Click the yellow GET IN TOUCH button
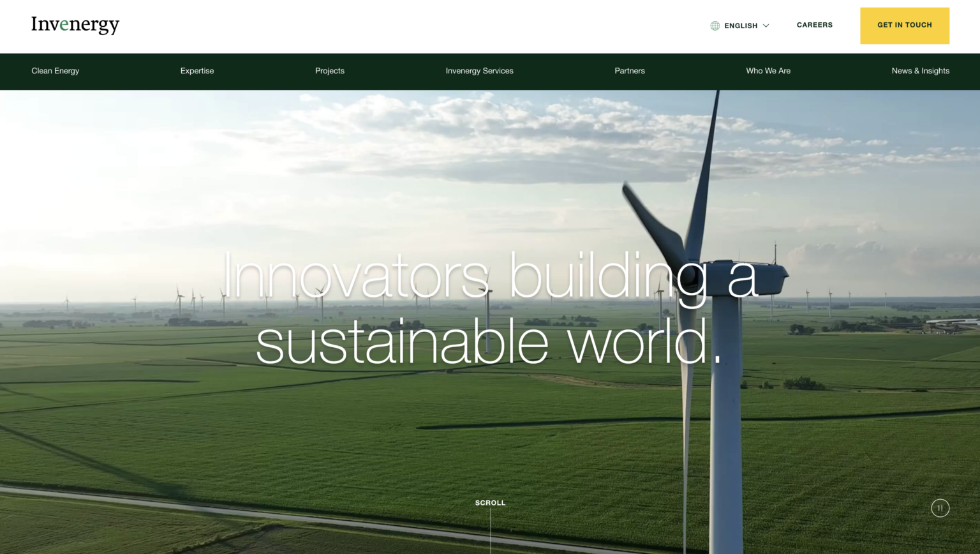This screenshot has height=554, width=980. [905, 26]
